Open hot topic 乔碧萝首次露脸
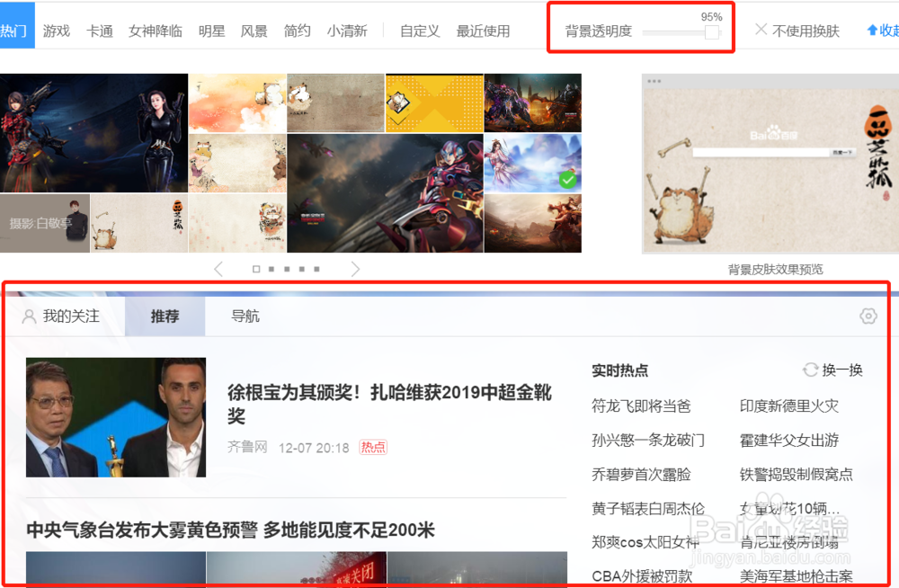Screen dimensions: 899x588 pos(641,475)
